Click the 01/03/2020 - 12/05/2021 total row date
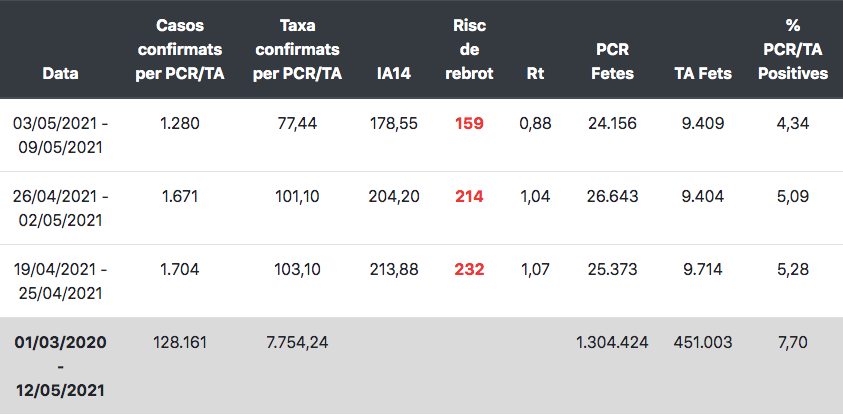 click(x=61, y=366)
